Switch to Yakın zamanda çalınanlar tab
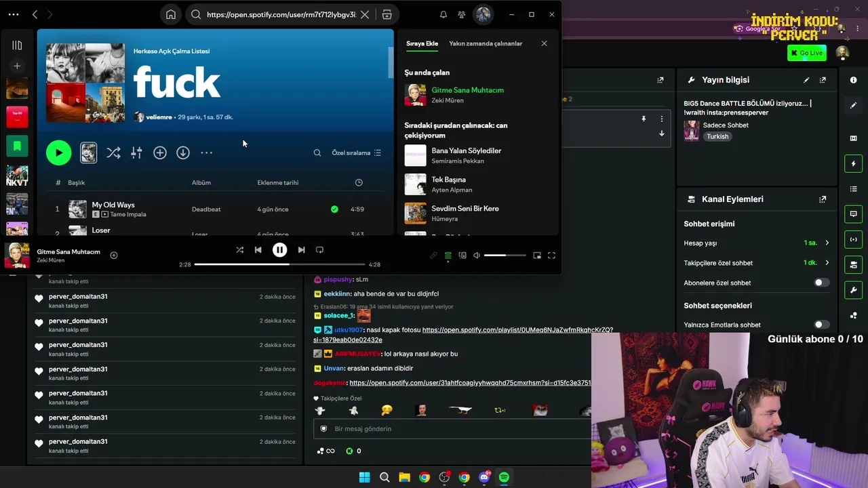The height and width of the screenshot is (488, 868). [x=486, y=43]
